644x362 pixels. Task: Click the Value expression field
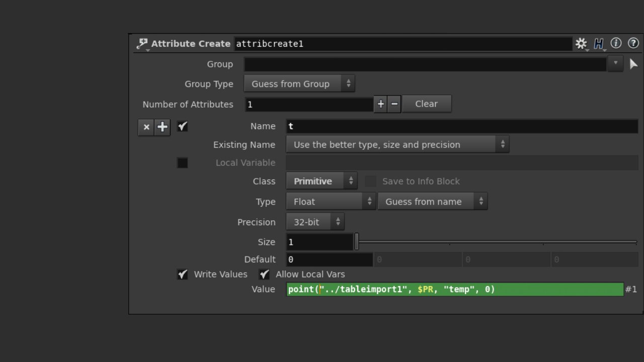(x=455, y=290)
